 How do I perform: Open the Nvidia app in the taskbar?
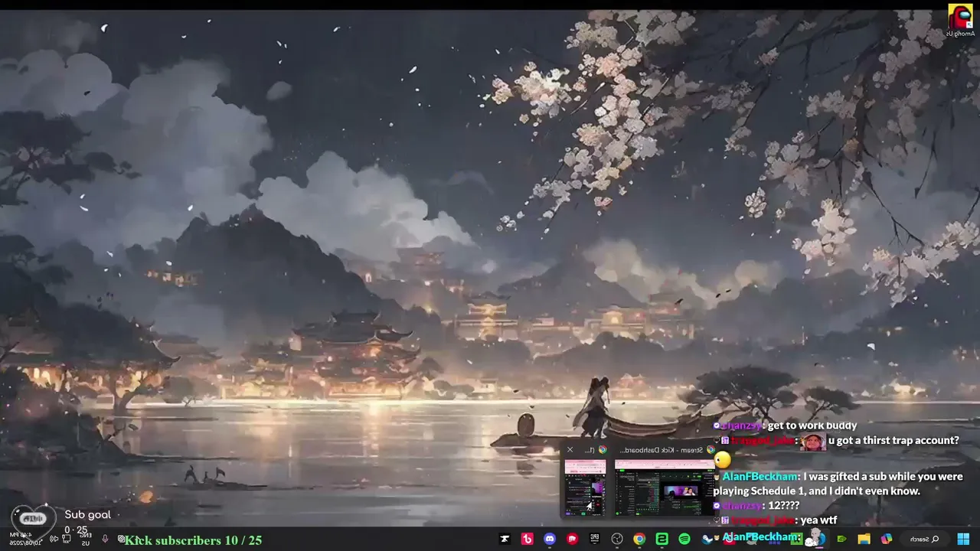(x=841, y=539)
